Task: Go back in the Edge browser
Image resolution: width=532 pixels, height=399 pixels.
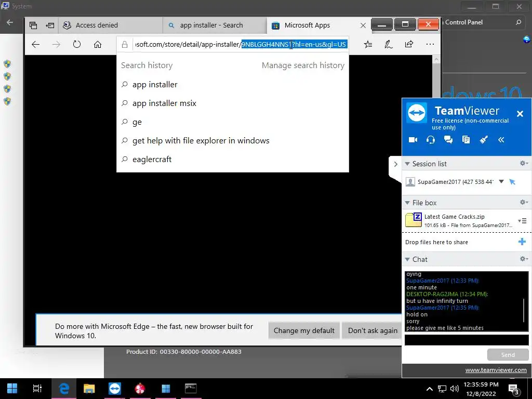Action: pyautogui.click(x=36, y=45)
